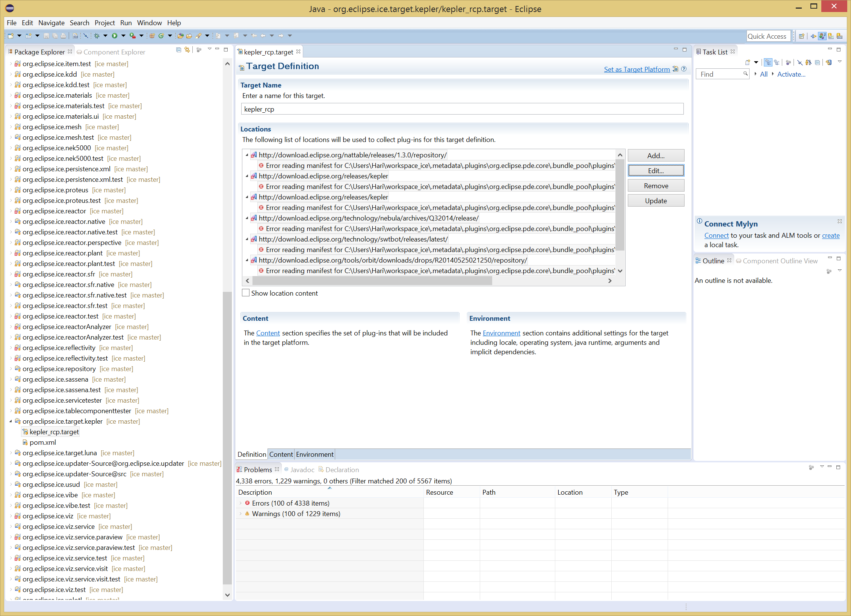The image size is (851, 616).
Task: Click Collapse All in Package Explorer
Action: pos(178,50)
